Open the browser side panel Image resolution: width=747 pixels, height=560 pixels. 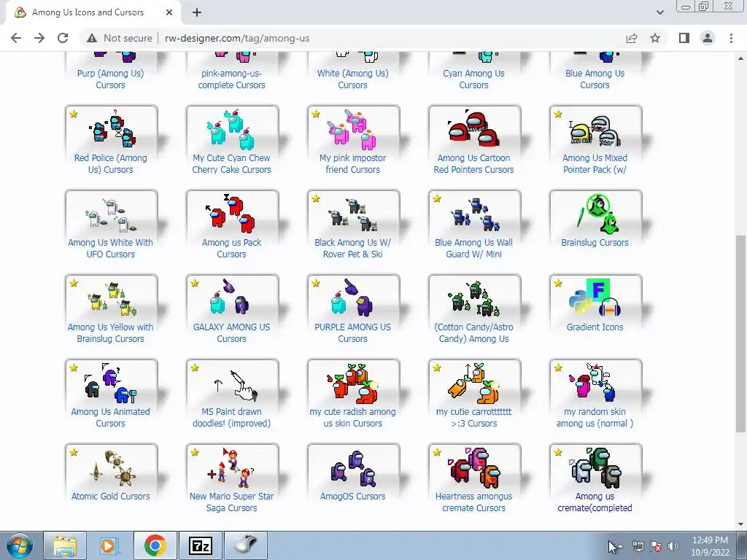click(684, 38)
